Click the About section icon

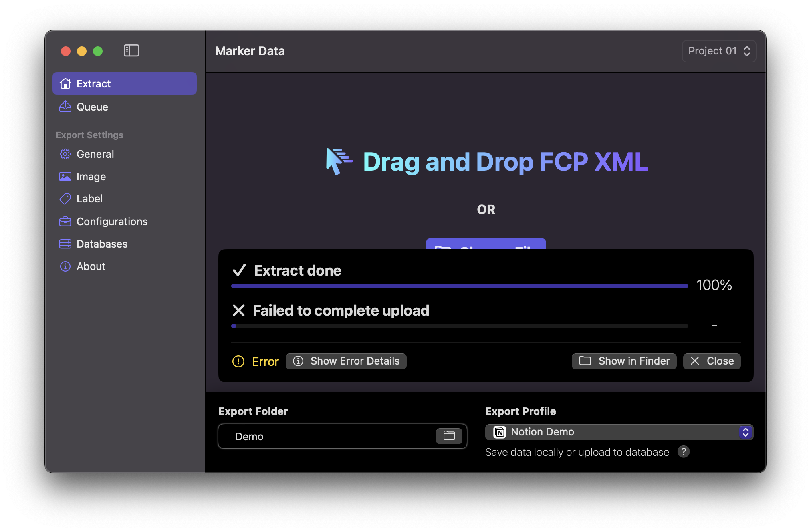[65, 266]
